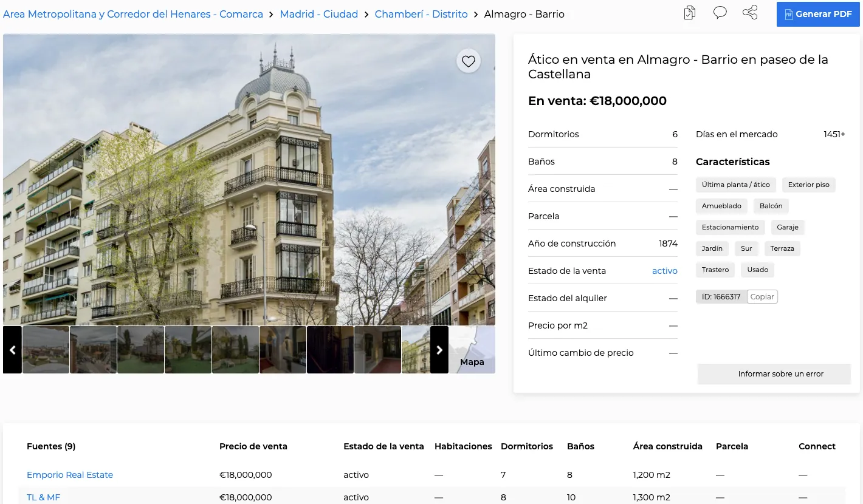863x504 pixels.
Task: Click the Último cambio de precio label
Action: 581,353
